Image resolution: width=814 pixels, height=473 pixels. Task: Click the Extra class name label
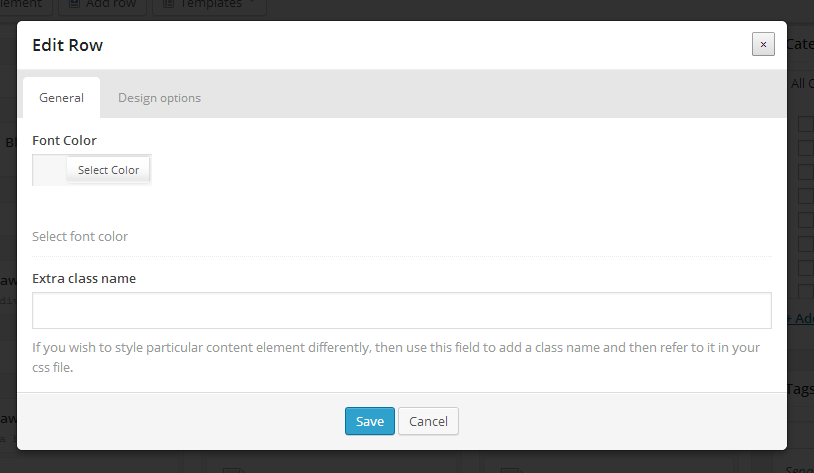point(84,278)
